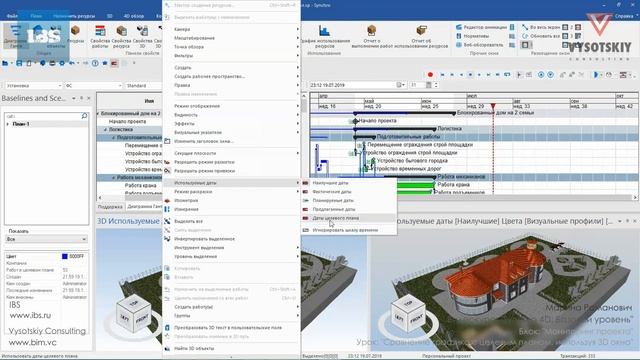This screenshot has height=360, width=640.
Task: Expand План 1 in baselines tree
Action: click(8, 124)
